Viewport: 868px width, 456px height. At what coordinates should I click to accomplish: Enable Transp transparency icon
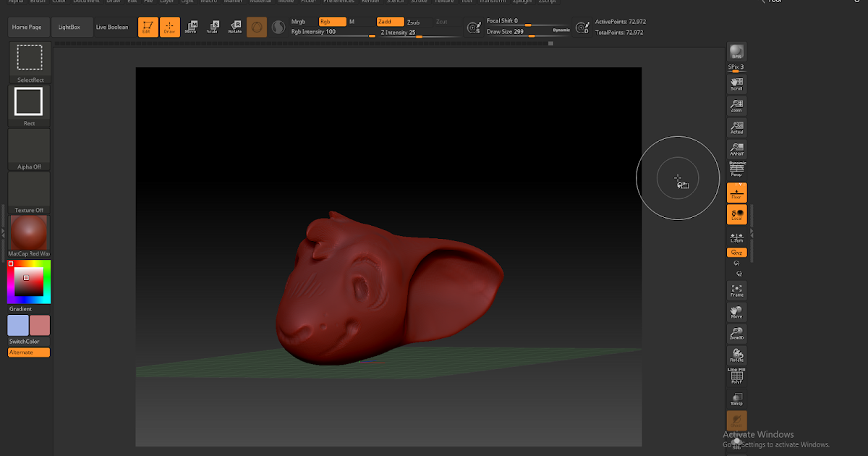pos(736,398)
